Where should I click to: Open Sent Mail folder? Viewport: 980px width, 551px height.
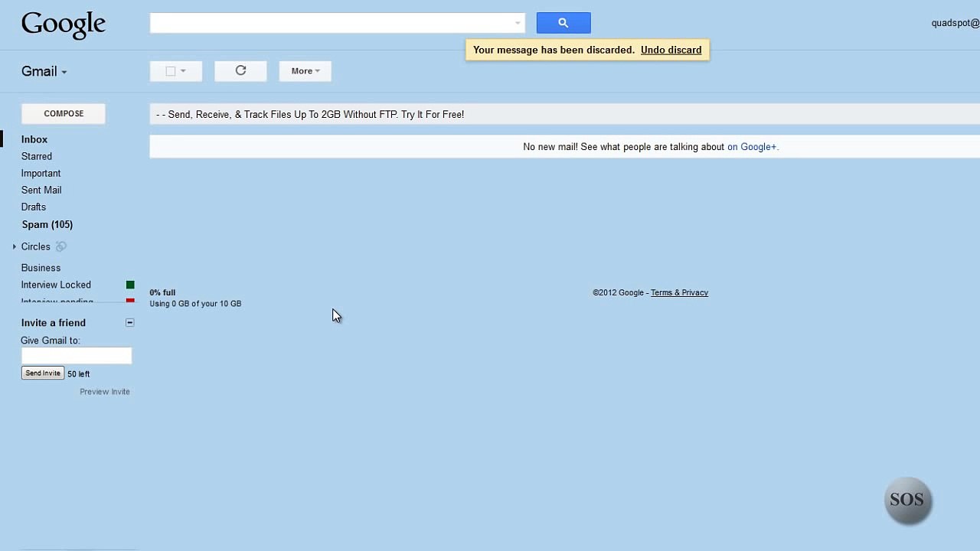point(41,190)
